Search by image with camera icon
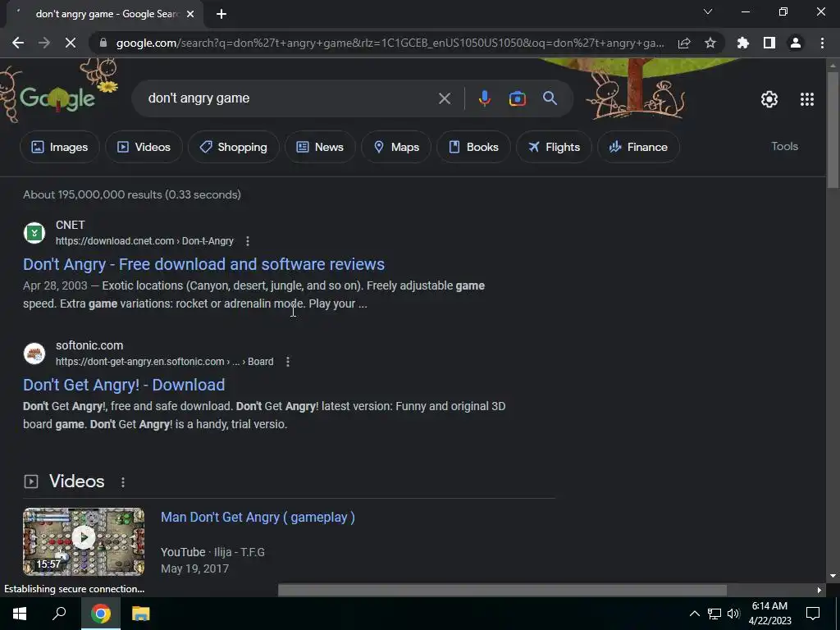 click(x=517, y=98)
